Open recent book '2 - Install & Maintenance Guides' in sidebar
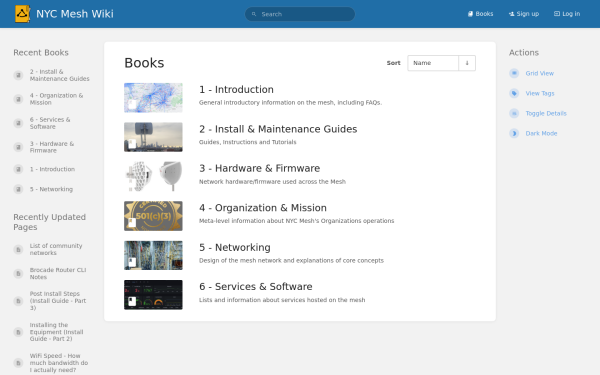The image size is (600, 375). tap(60, 75)
